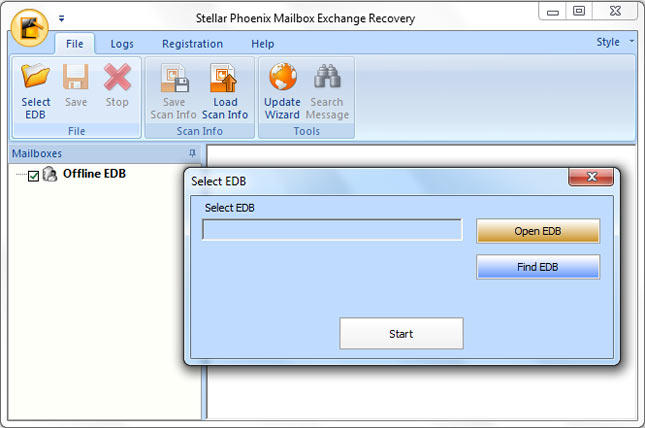Pin the Mailboxes panel
The image size is (645, 428).
click(x=192, y=153)
